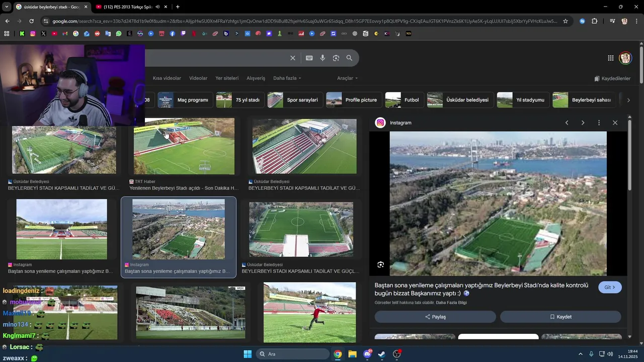Open Windows Start menu

[248, 354]
